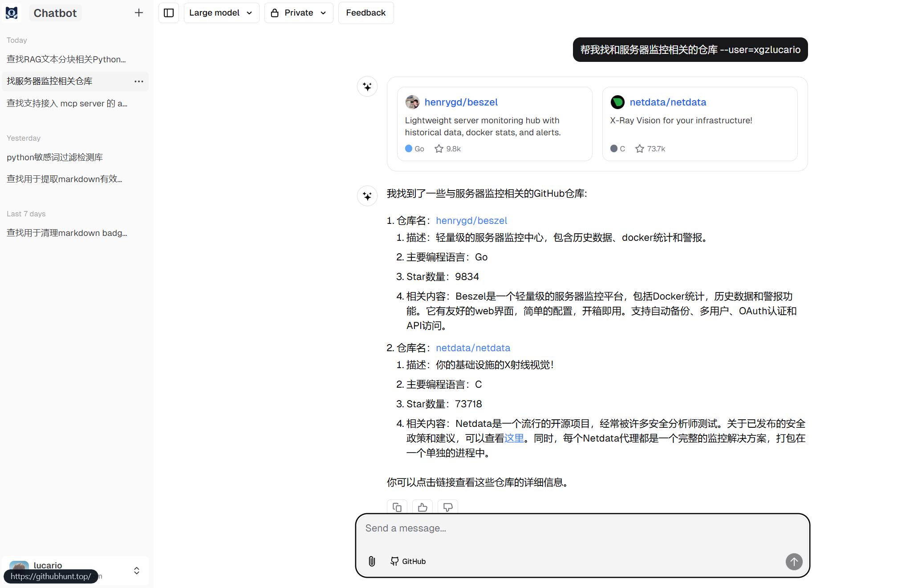Open the 这里 security policy link

[514, 438]
